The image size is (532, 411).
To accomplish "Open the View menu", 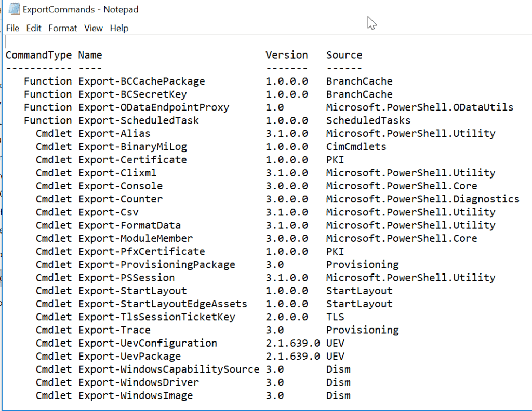I will coord(94,28).
